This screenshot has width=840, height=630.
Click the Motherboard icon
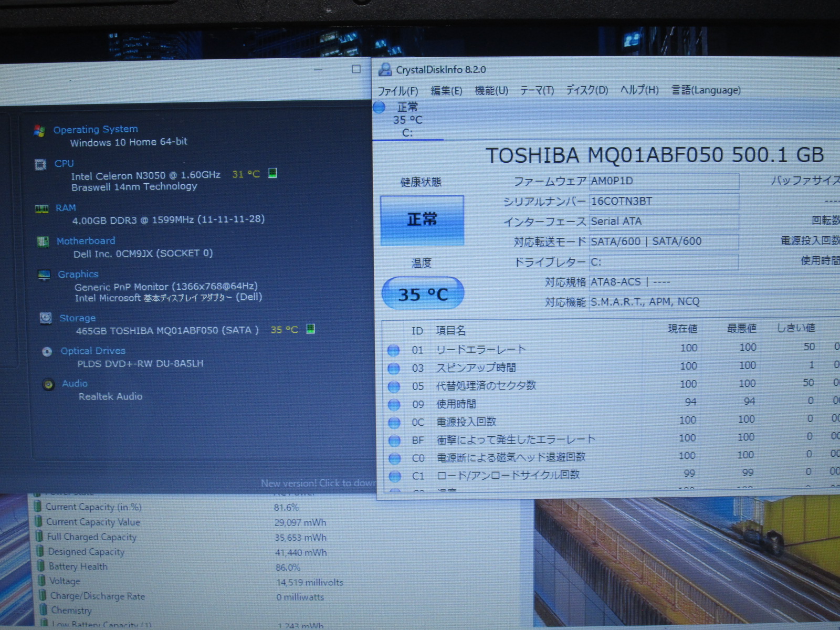point(43,241)
